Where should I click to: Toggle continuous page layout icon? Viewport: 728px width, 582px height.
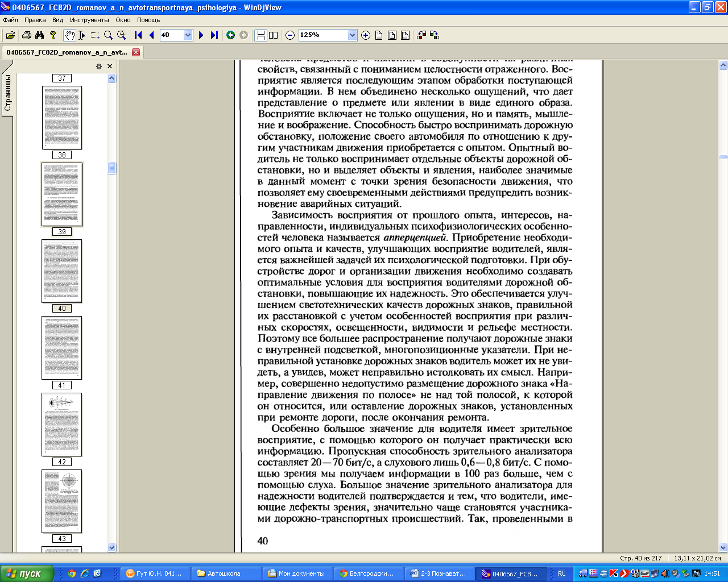pos(260,35)
